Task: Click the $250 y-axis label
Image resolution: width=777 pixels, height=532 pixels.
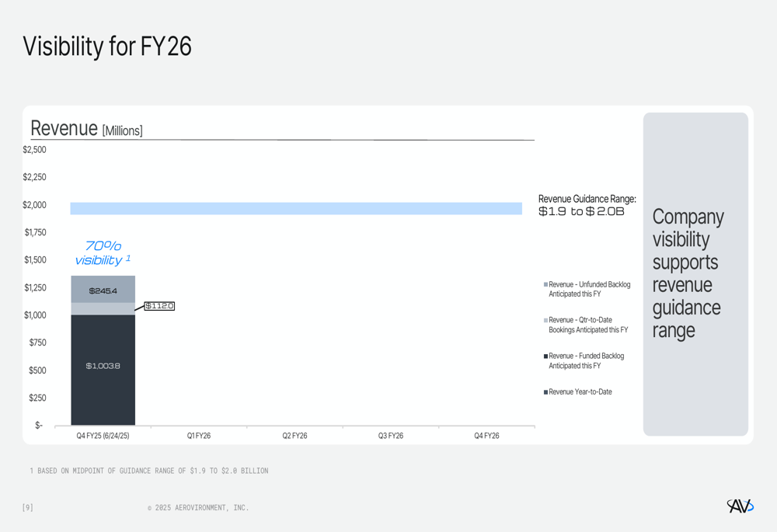Action: [37, 398]
